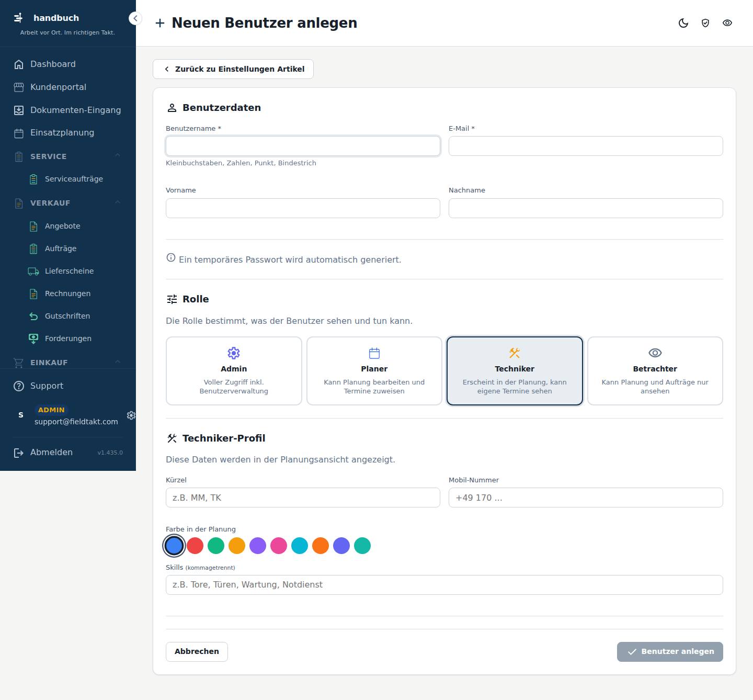Collapse the SERVICE section chevron
Image resolution: width=753 pixels, height=700 pixels.
(118, 155)
